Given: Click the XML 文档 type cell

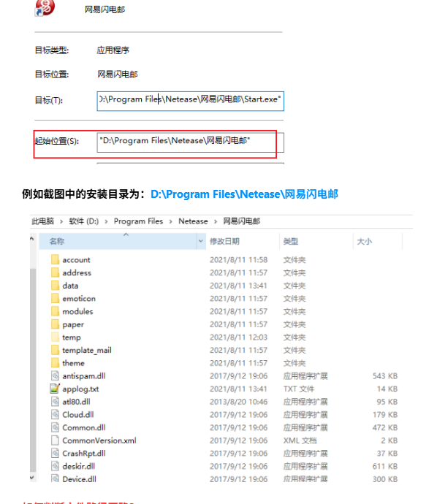Looking at the screenshot, I should (x=300, y=440).
